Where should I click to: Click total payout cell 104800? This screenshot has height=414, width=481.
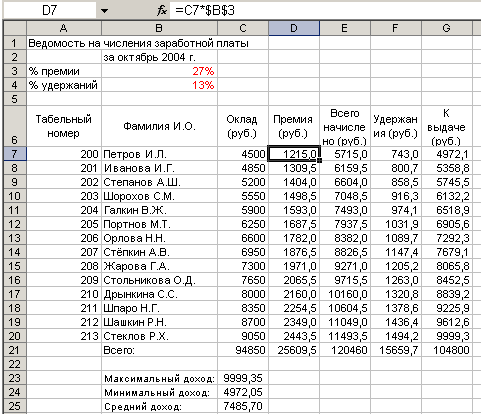(447, 350)
